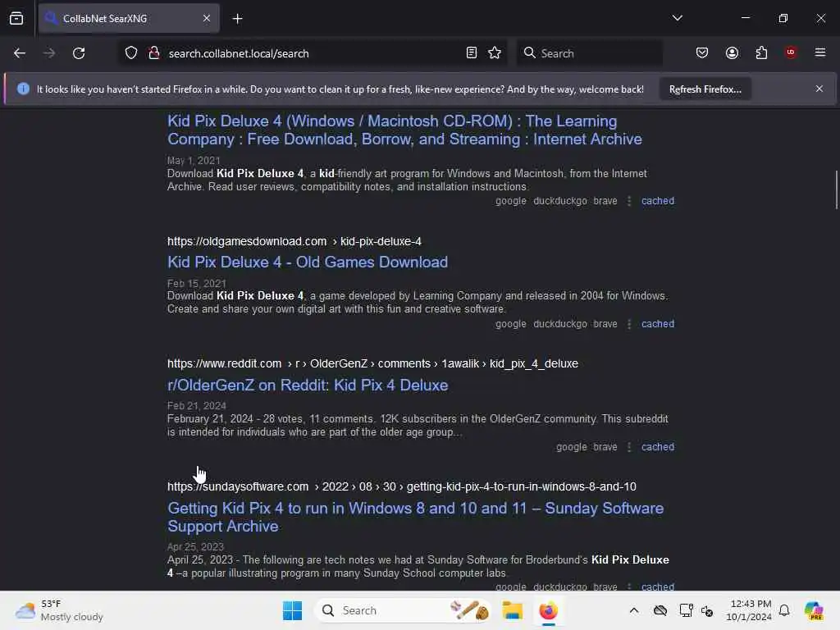Close the CollabNet SearXNG tab
The width and height of the screenshot is (840, 630).
[x=207, y=18]
